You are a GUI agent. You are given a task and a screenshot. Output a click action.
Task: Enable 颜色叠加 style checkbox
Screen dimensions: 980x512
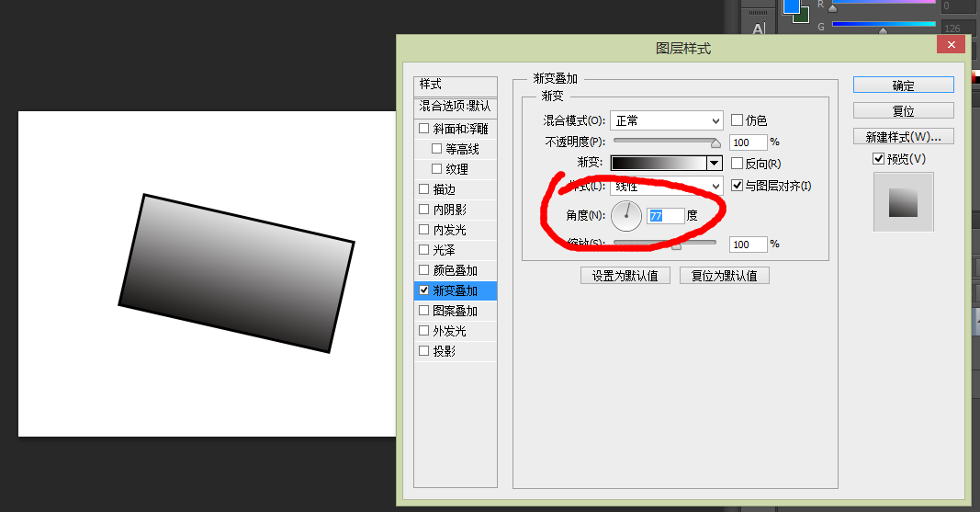pyautogui.click(x=423, y=270)
